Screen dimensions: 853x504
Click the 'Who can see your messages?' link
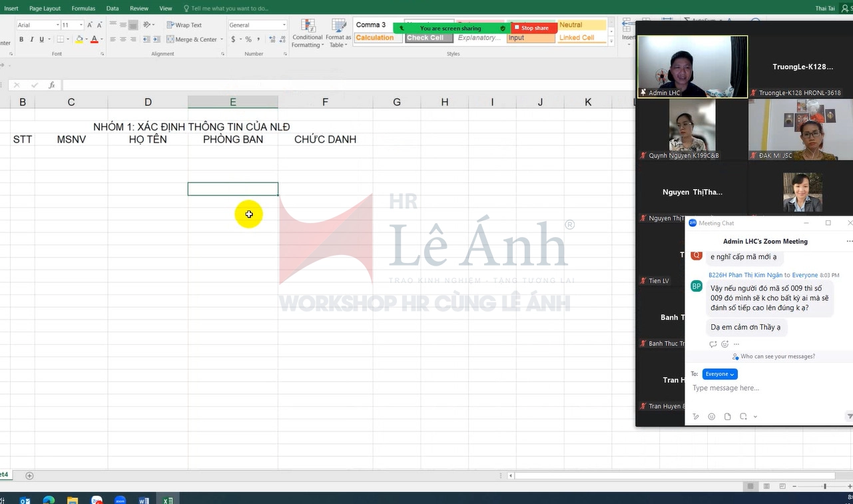(x=777, y=357)
